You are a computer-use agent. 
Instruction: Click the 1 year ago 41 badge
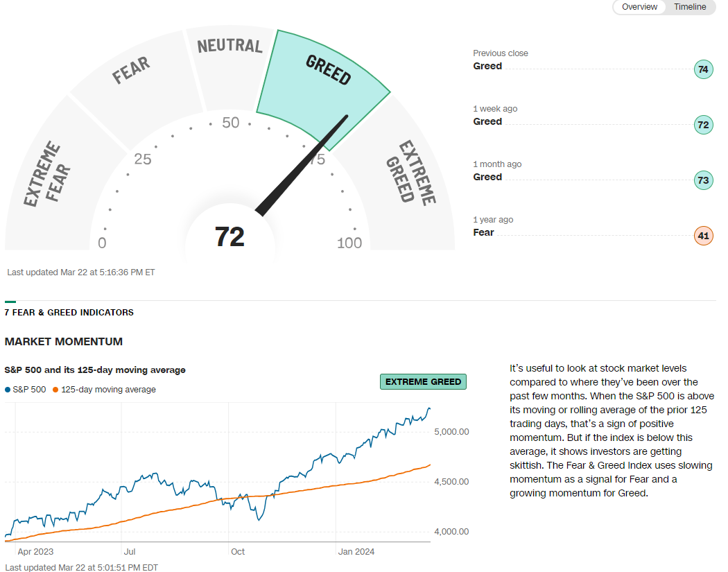tap(704, 236)
